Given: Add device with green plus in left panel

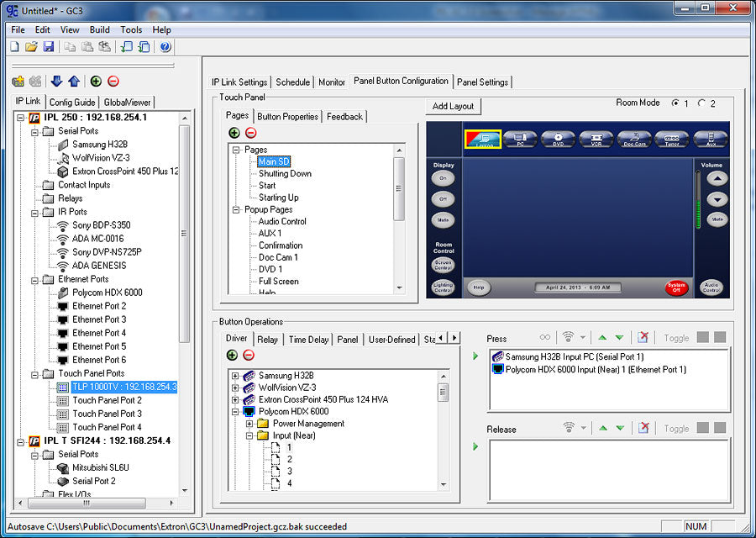Looking at the screenshot, I should pyautogui.click(x=96, y=81).
